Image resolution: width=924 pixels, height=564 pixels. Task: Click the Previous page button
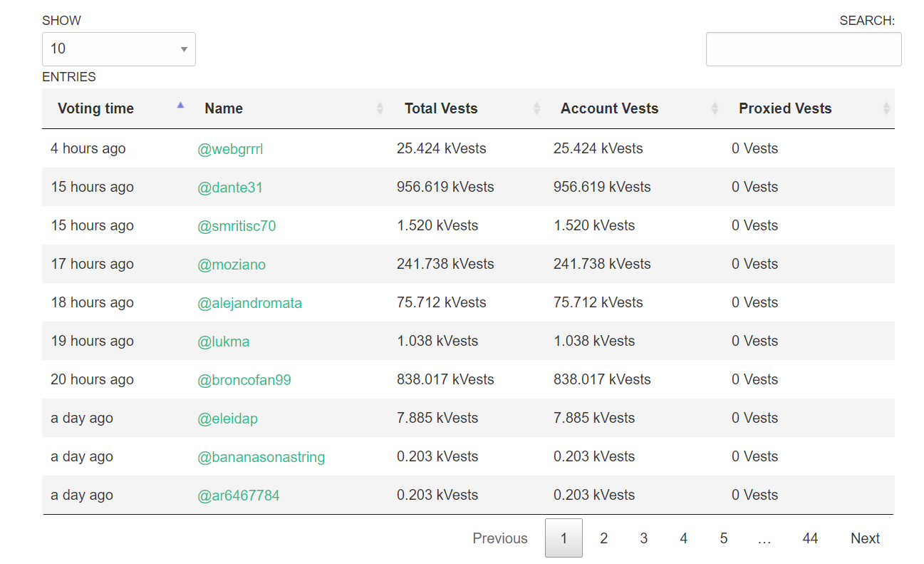(500, 538)
